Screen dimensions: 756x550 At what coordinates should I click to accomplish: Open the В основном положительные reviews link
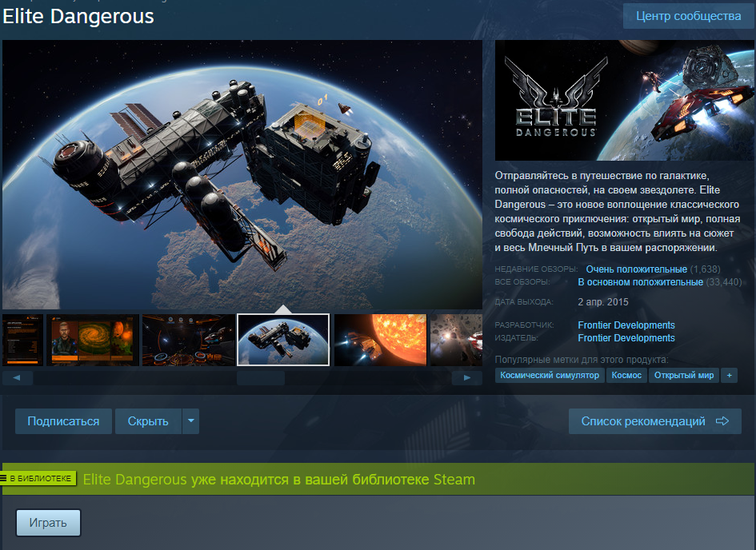click(640, 282)
